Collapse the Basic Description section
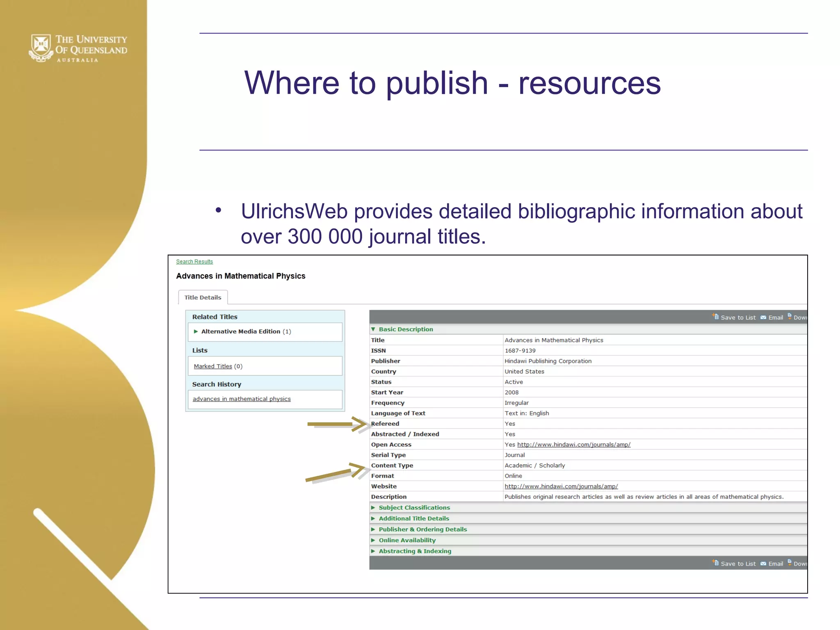Viewport: 840px width, 630px height. [373, 329]
